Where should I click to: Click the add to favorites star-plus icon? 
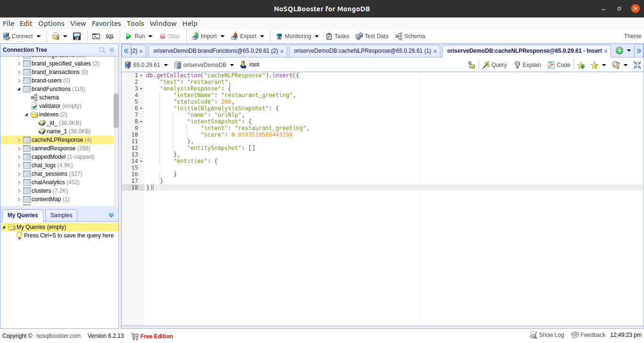[581, 65]
